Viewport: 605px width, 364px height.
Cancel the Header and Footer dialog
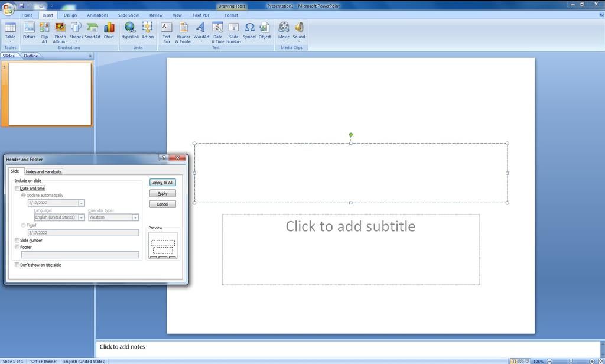point(162,204)
